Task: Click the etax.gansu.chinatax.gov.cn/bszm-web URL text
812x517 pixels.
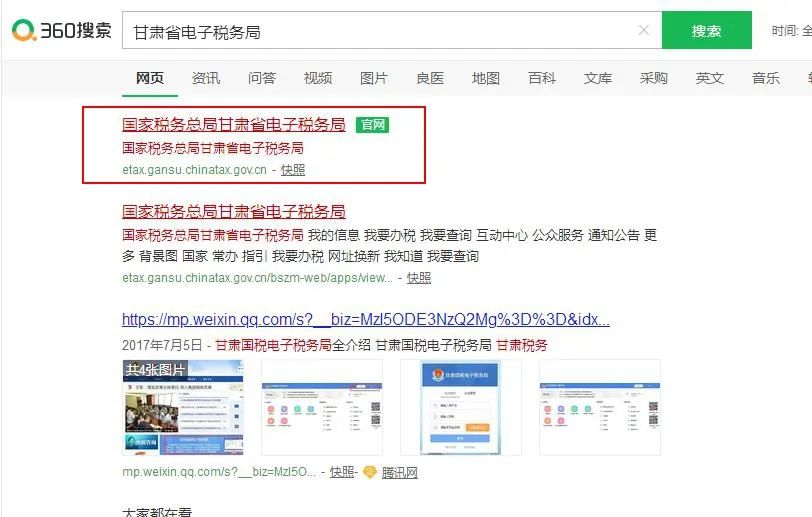Action: pyautogui.click(x=257, y=278)
